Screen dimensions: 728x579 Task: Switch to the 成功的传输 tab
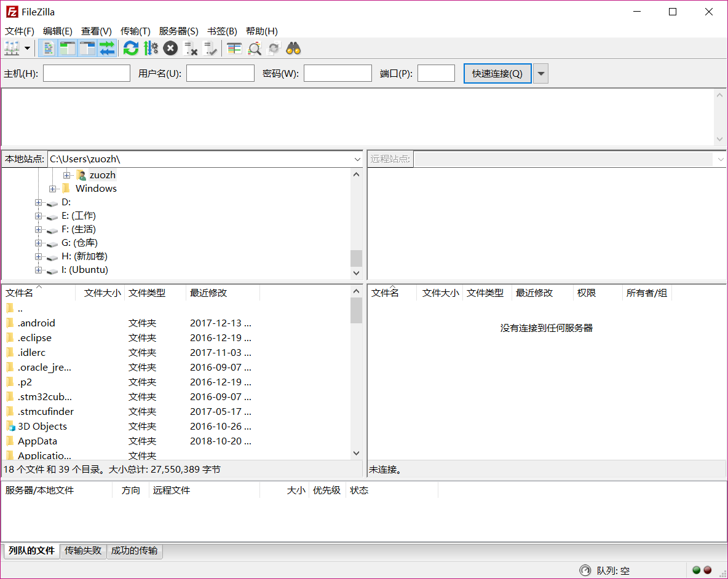[135, 551]
